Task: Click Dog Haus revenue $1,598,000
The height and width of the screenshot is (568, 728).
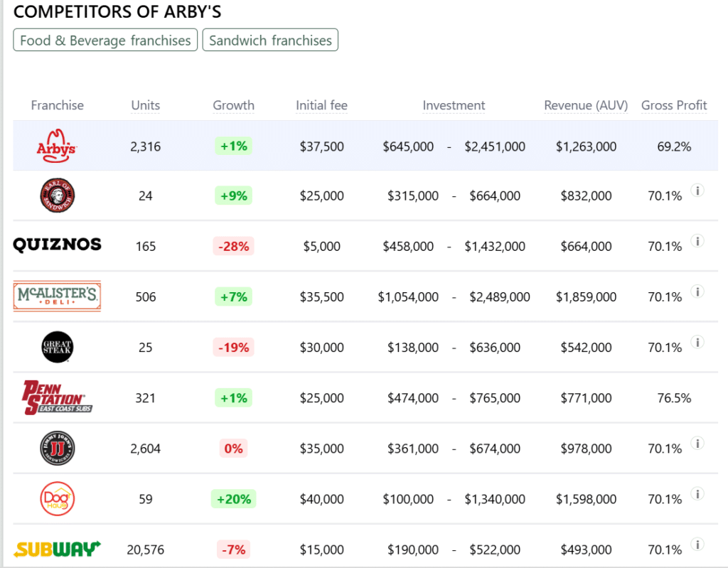Action: point(586,500)
